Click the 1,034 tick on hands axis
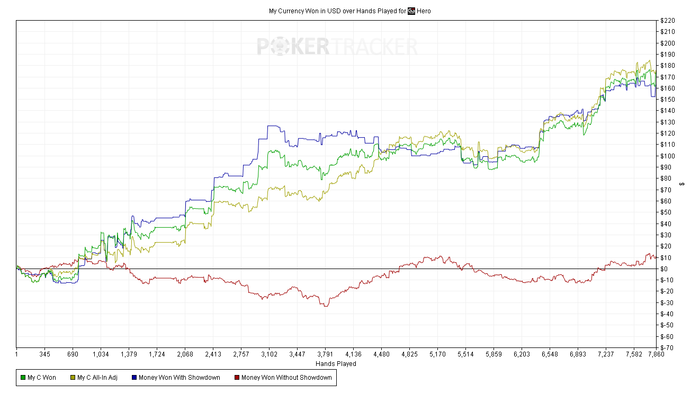 pos(100,354)
